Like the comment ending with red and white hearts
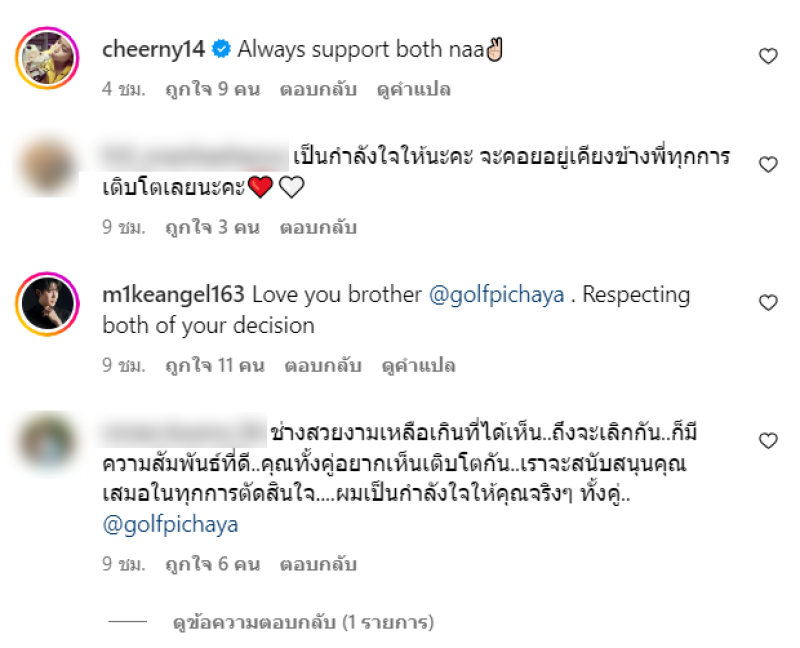This screenshot has width=800, height=648. (768, 164)
